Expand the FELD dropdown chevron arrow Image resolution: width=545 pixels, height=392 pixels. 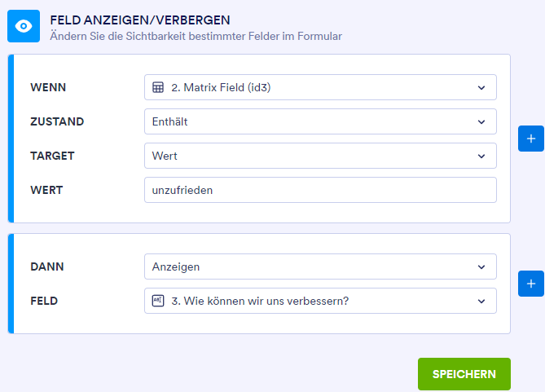click(481, 301)
